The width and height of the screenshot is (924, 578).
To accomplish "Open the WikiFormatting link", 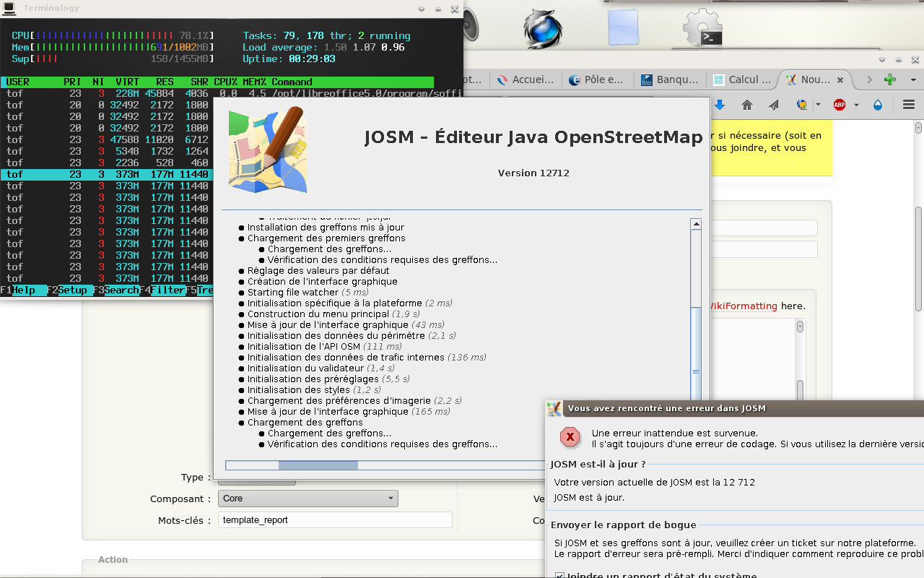I will tap(744, 306).
